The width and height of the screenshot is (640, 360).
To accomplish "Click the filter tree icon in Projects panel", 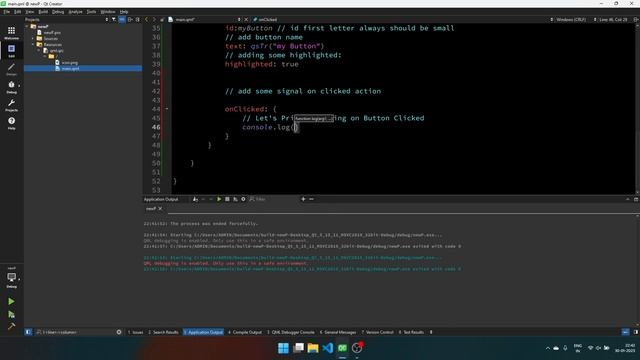I will point(113,20).
